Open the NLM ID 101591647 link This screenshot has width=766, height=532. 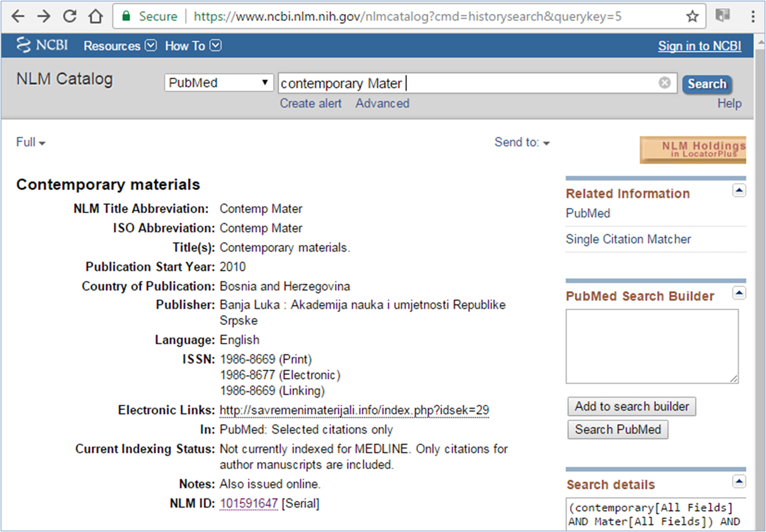point(249,504)
